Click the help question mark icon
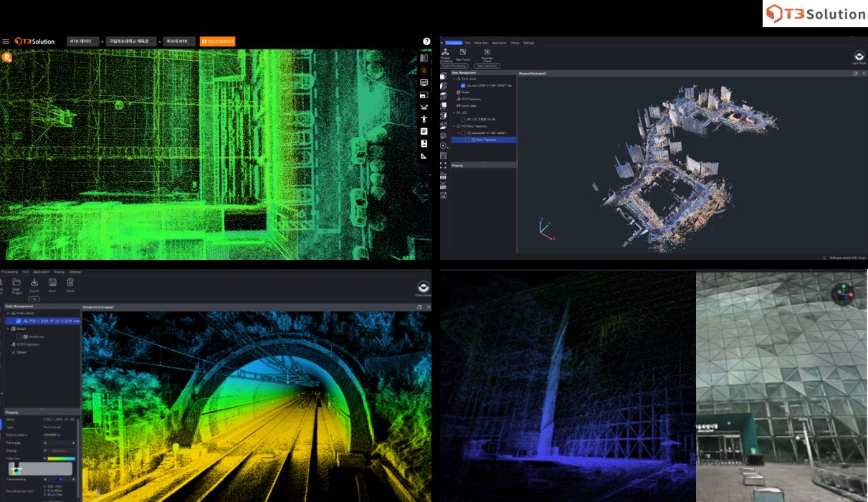The image size is (868, 502). [x=426, y=42]
